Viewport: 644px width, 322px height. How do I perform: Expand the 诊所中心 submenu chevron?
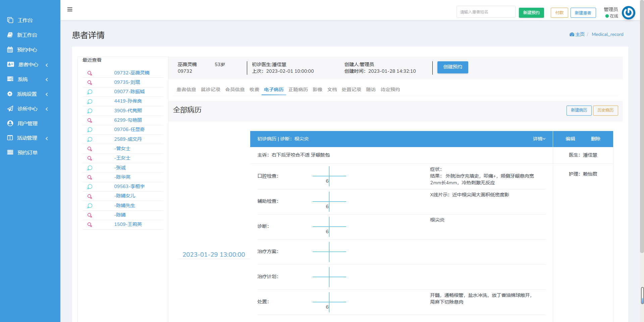pyautogui.click(x=47, y=109)
